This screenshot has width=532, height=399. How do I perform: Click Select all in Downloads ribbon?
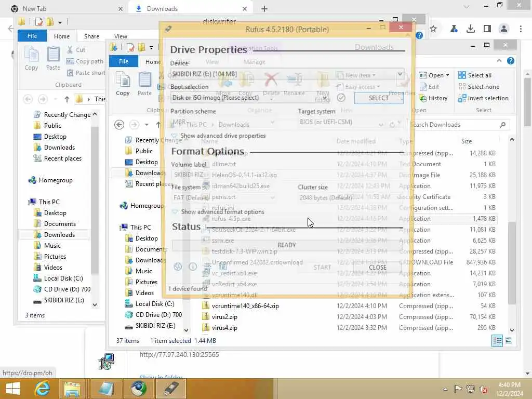coord(475,75)
